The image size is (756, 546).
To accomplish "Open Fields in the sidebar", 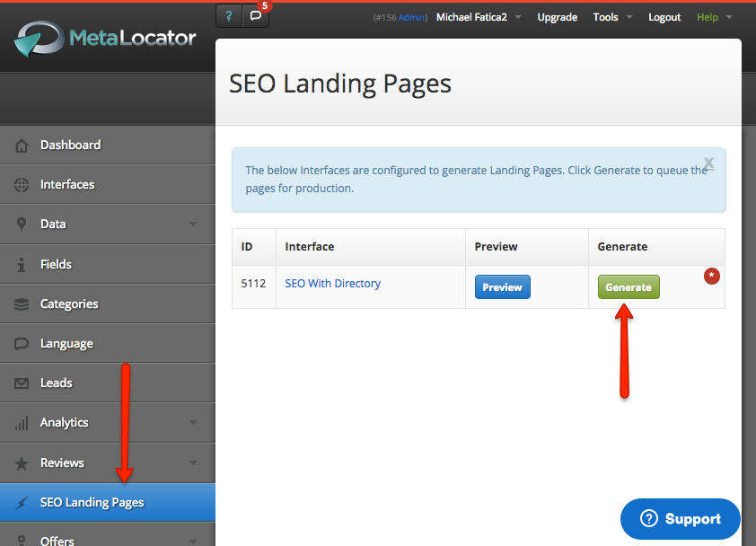I will point(108,264).
